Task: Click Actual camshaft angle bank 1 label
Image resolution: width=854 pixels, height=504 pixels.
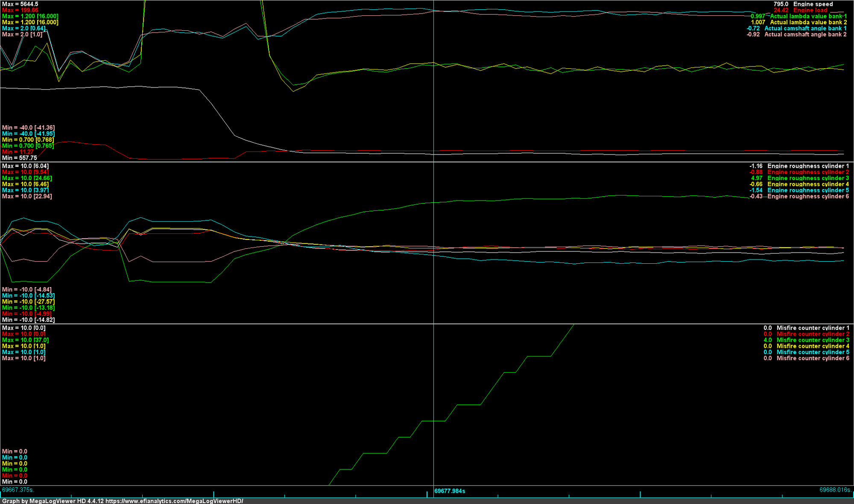Action: (805, 28)
